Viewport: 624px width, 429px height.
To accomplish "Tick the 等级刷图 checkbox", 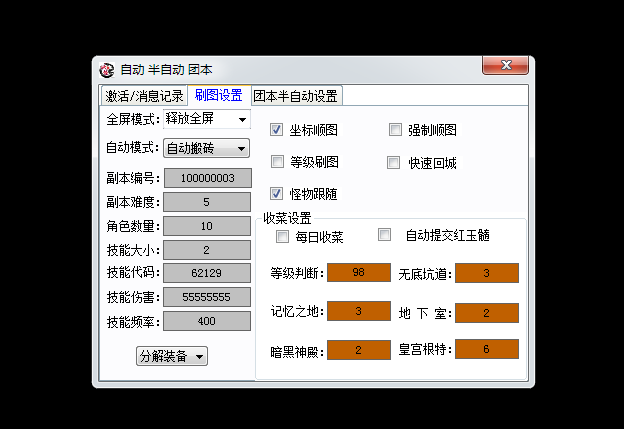I will tap(277, 162).
